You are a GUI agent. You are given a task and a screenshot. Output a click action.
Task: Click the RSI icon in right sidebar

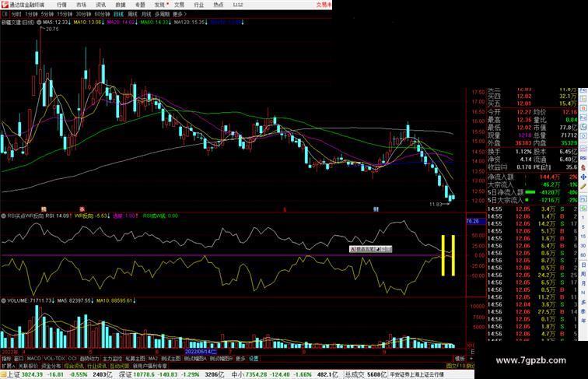[583, 158]
